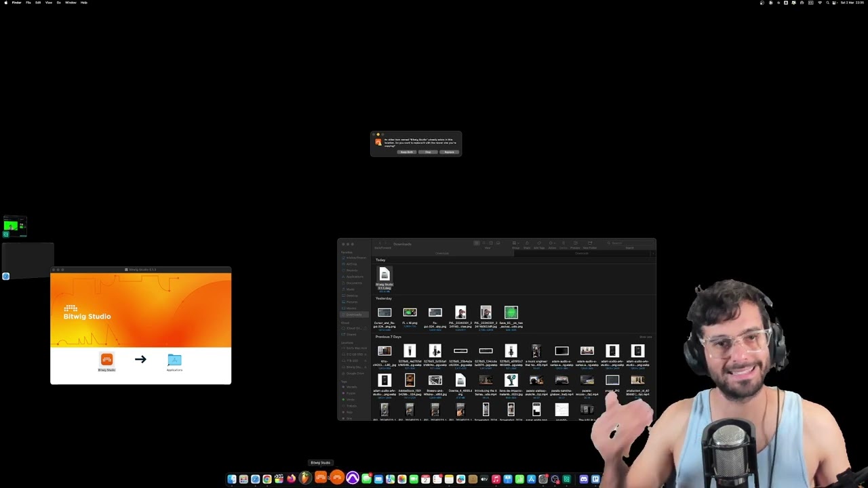Viewport: 868px width, 488px height.
Task: Click the Add Tags icon in Finder toolbar
Action: point(539,243)
